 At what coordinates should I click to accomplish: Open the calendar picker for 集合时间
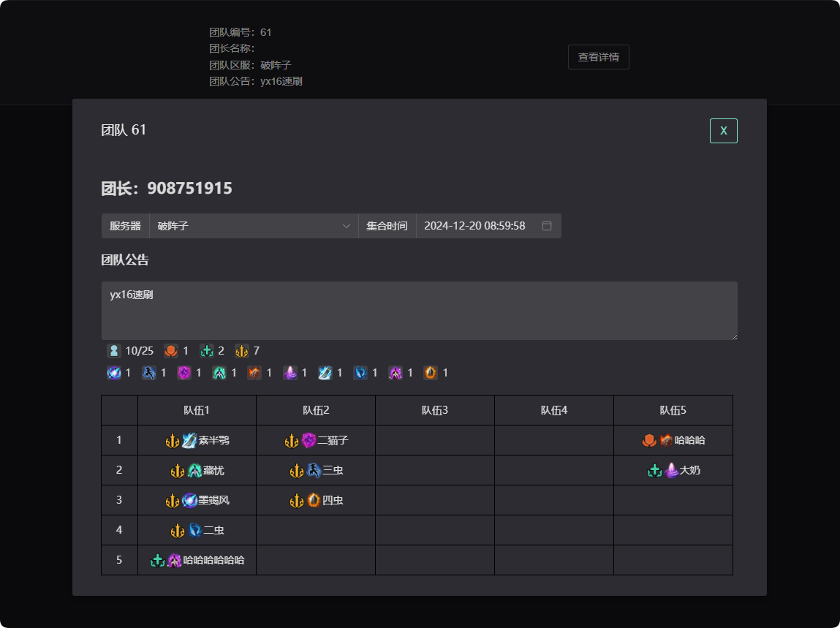pos(547,226)
